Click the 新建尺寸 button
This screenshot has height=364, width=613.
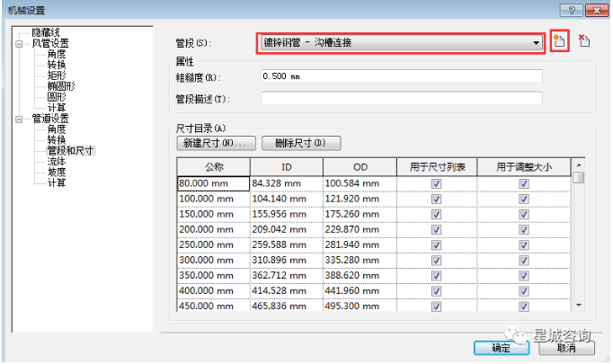(217, 143)
